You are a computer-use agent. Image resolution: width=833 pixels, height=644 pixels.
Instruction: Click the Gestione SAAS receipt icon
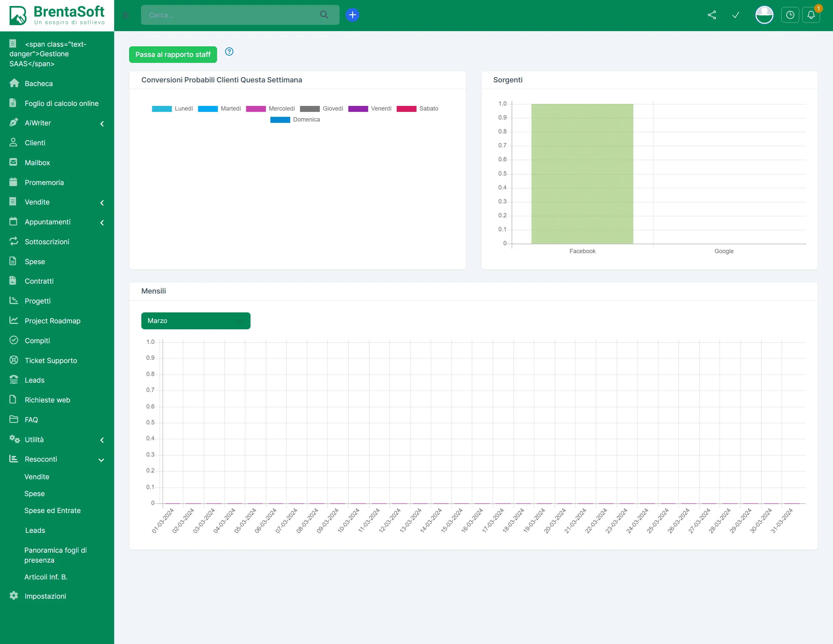tap(13, 43)
